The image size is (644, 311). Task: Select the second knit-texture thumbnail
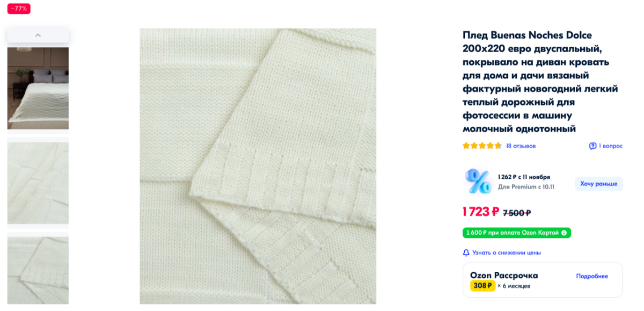[38, 183]
